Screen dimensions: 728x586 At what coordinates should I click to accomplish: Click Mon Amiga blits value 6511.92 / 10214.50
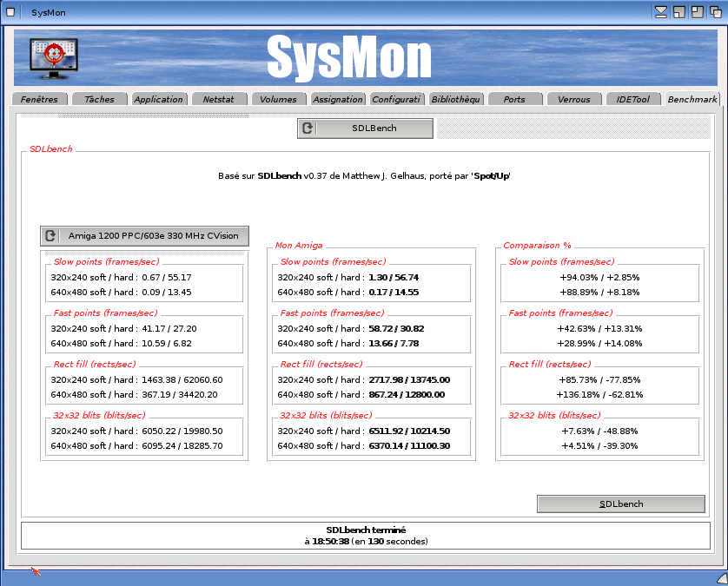409,431
